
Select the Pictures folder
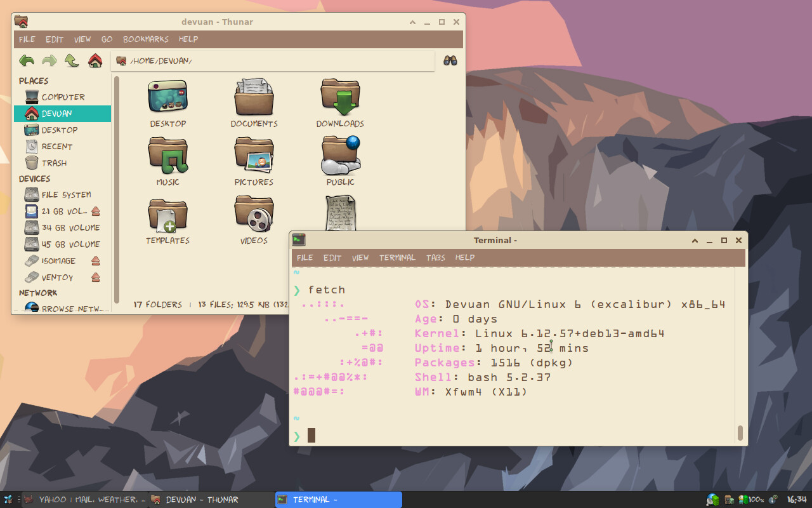point(254,157)
